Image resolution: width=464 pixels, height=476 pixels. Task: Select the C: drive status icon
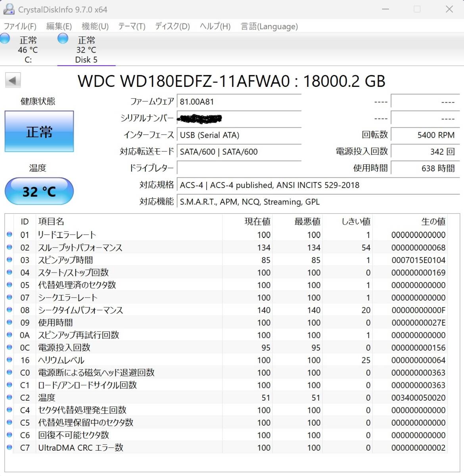(5, 39)
